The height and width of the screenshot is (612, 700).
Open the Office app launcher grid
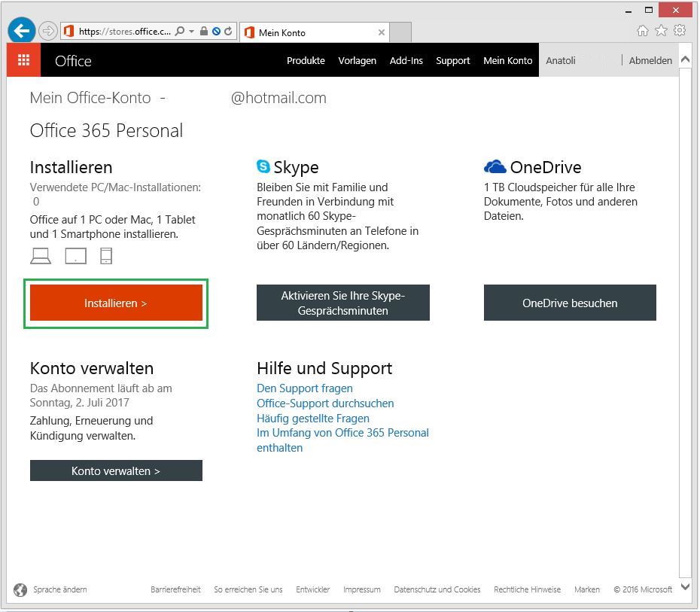click(23, 59)
